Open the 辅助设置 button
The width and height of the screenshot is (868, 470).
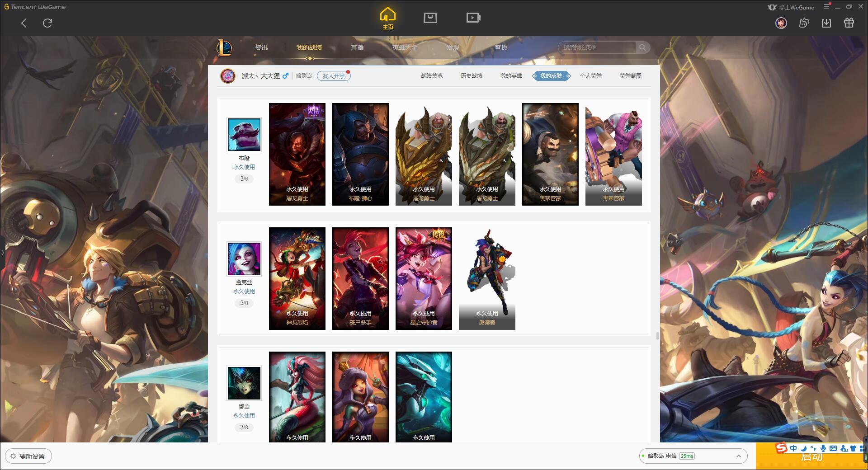pos(28,456)
